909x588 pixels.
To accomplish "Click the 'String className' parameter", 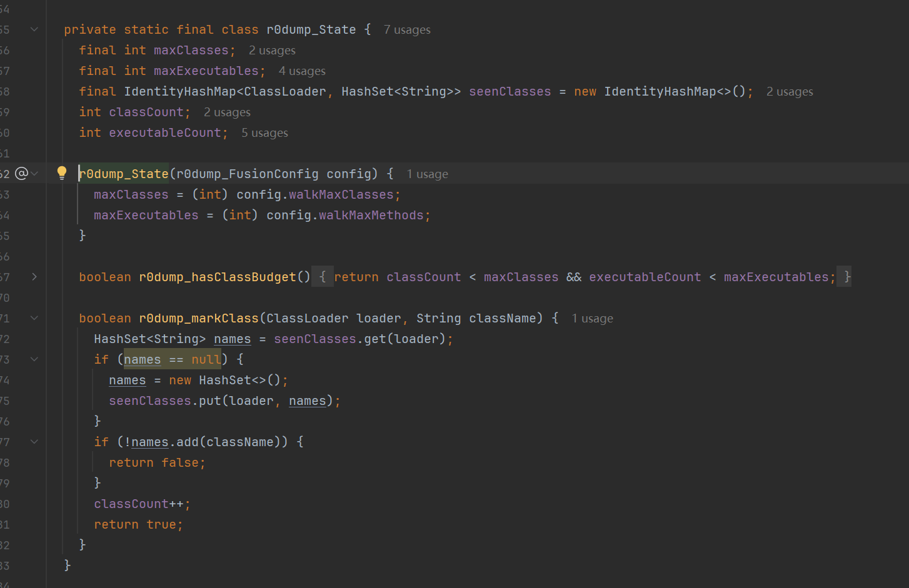I will pos(476,318).
